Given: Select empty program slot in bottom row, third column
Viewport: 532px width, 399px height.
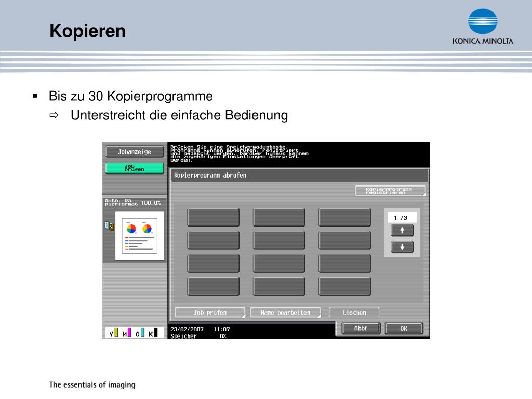Looking at the screenshot, I should point(345,286).
